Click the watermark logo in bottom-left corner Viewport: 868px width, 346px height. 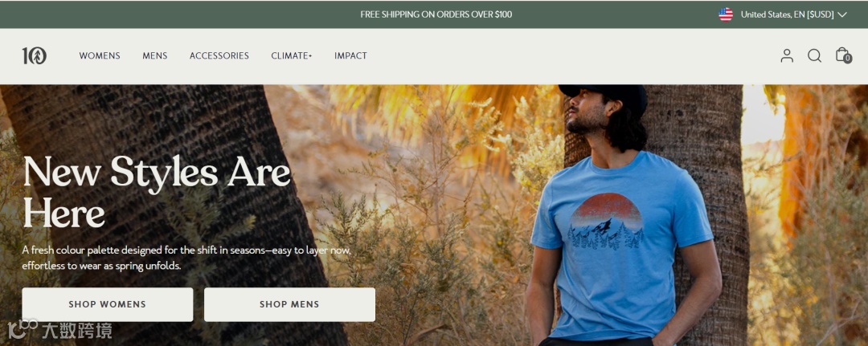[x=59, y=330]
